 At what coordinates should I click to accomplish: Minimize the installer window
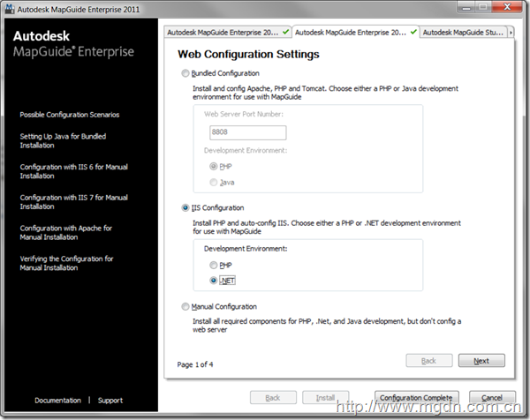pyautogui.click(x=466, y=7)
